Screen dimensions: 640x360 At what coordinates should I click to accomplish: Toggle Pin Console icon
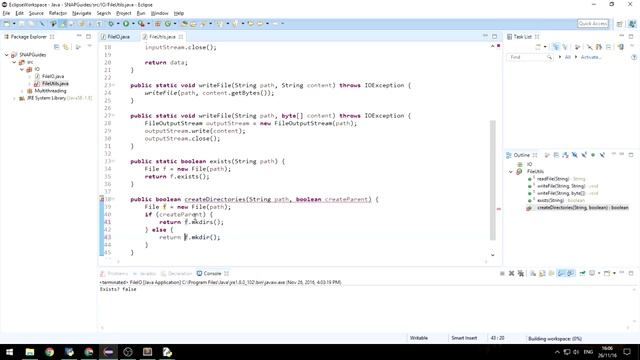pyautogui.click(x=582, y=273)
